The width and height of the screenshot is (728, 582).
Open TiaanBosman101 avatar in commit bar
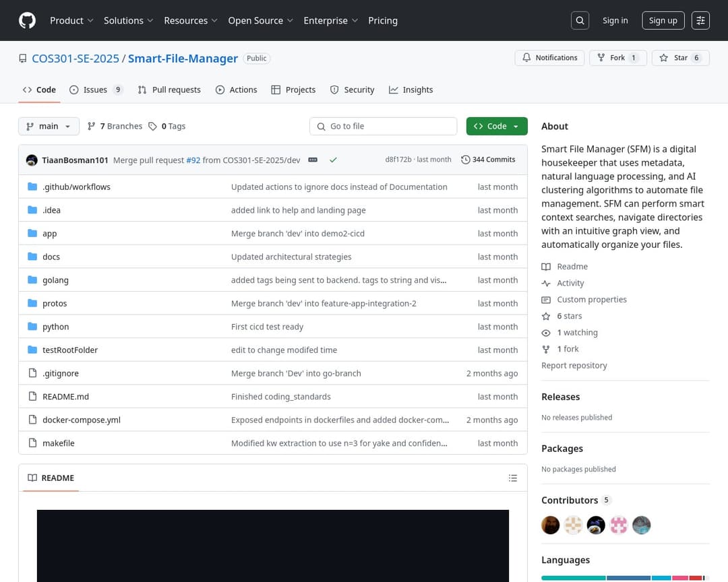(32, 160)
